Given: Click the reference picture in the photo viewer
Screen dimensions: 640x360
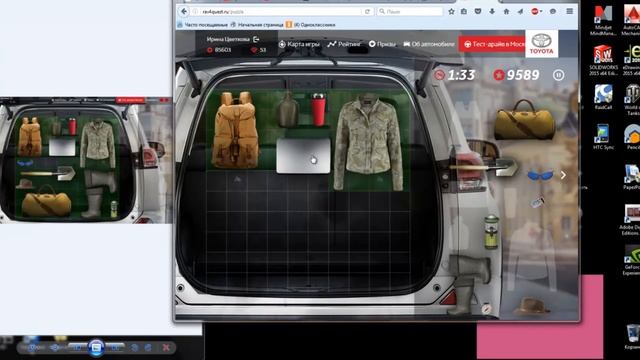Looking at the screenshot, I should coord(86,160).
